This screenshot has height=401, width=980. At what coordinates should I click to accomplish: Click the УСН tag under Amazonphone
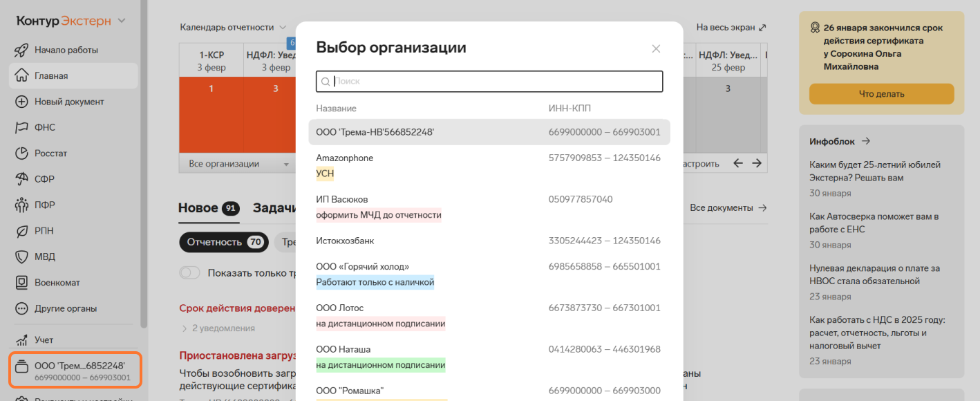pos(325,174)
